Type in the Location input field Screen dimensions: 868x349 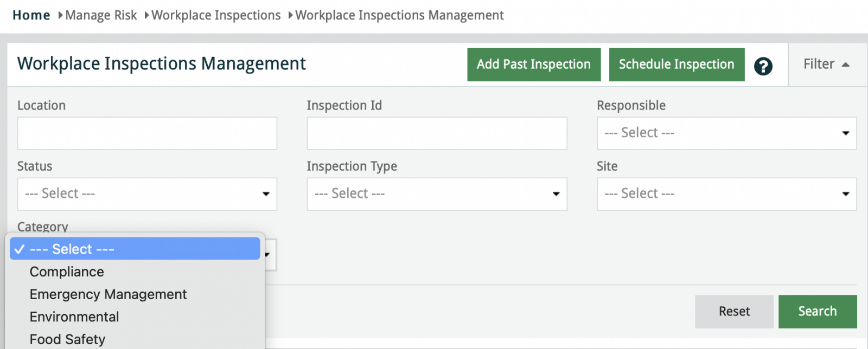(x=147, y=133)
